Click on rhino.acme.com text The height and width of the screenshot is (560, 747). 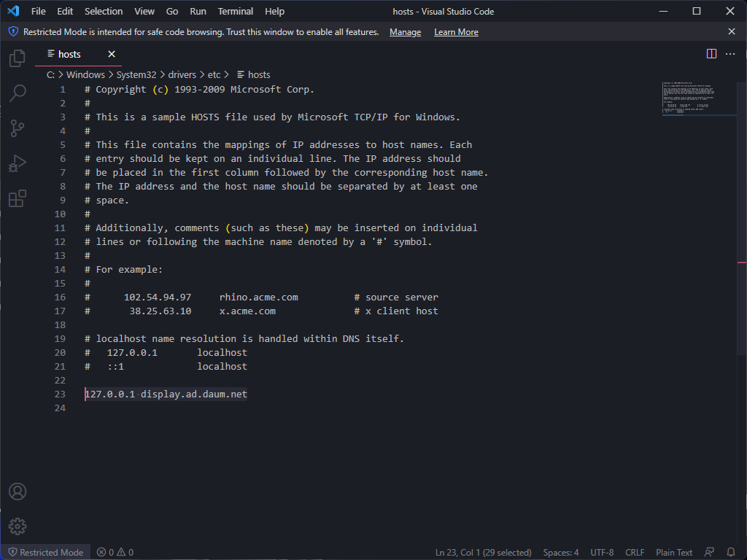coord(259,297)
